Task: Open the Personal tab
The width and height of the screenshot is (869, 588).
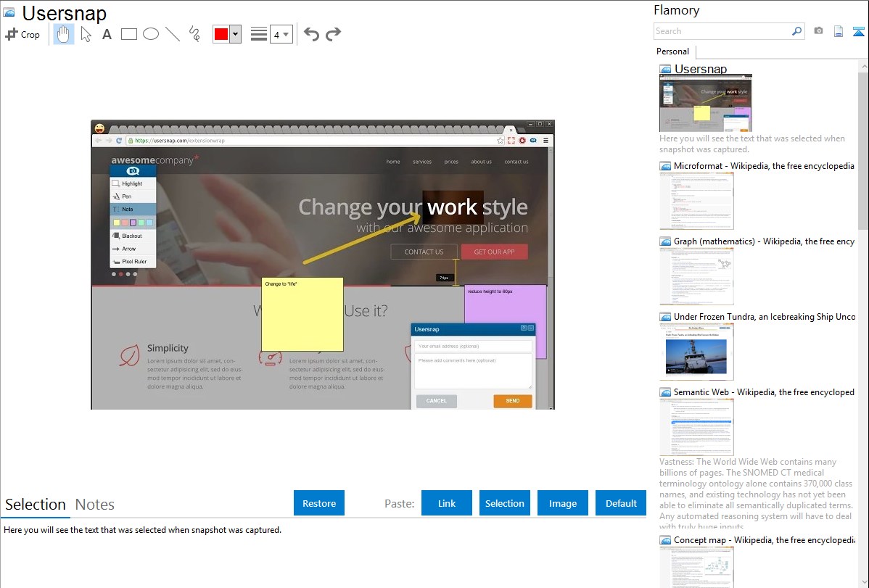Action: click(673, 51)
